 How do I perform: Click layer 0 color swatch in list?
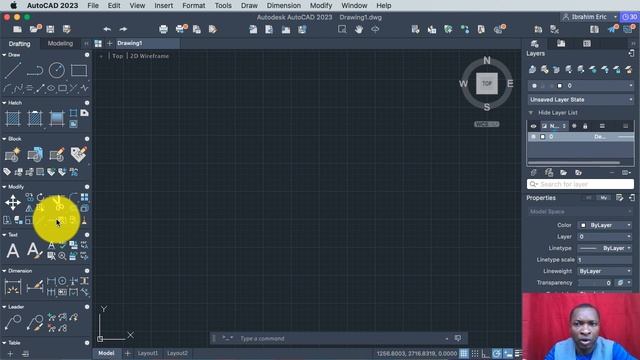[x=542, y=137]
